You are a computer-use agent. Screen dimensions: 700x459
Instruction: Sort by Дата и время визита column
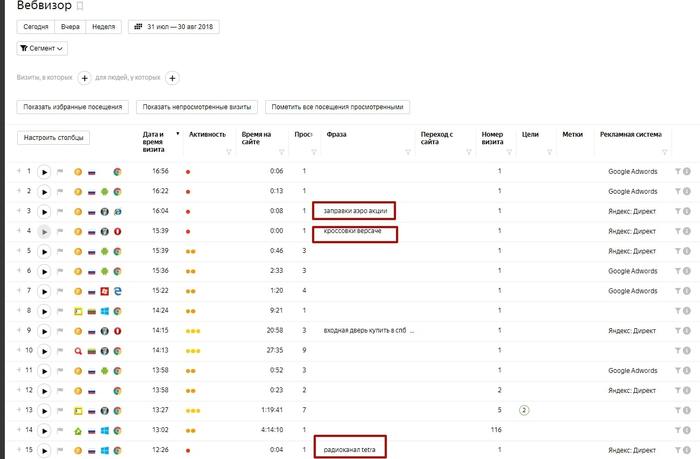(x=154, y=142)
